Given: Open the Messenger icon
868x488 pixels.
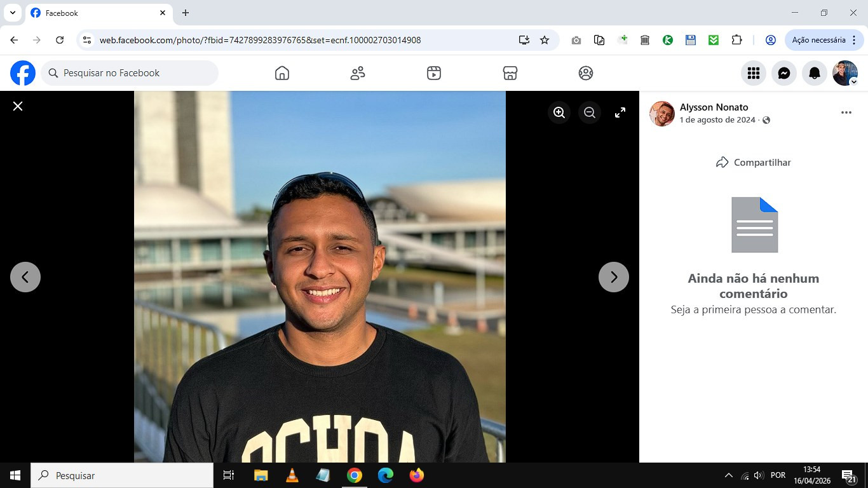Looking at the screenshot, I should point(784,73).
